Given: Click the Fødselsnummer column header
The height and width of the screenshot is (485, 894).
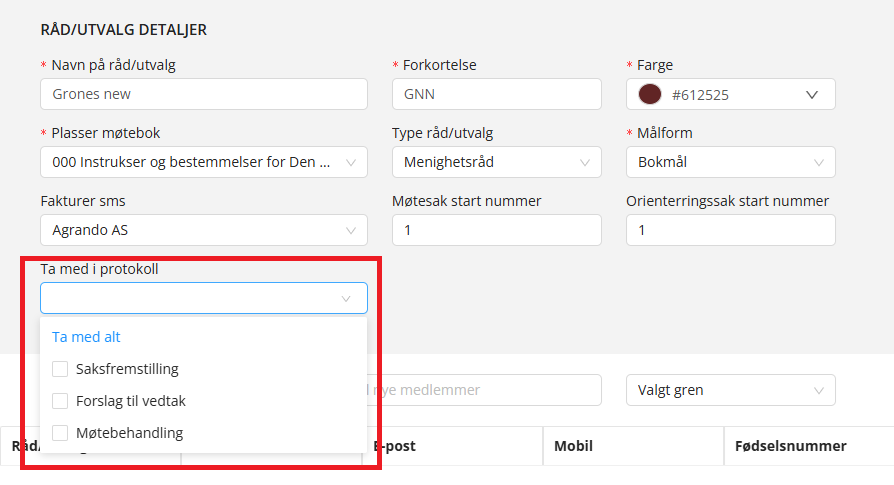Looking at the screenshot, I should pos(790,446).
